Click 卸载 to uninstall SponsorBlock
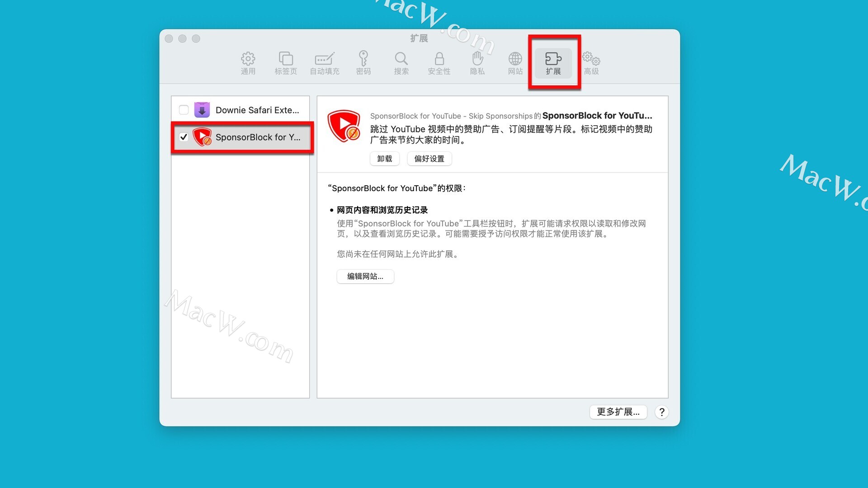868x488 pixels. pyautogui.click(x=385, y=159)
